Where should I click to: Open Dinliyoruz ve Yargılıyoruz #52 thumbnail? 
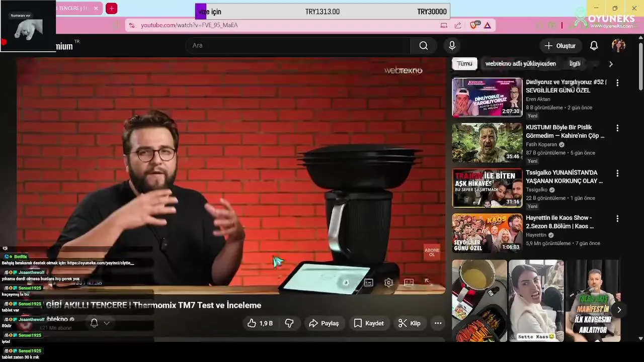[x=487, y=97]
